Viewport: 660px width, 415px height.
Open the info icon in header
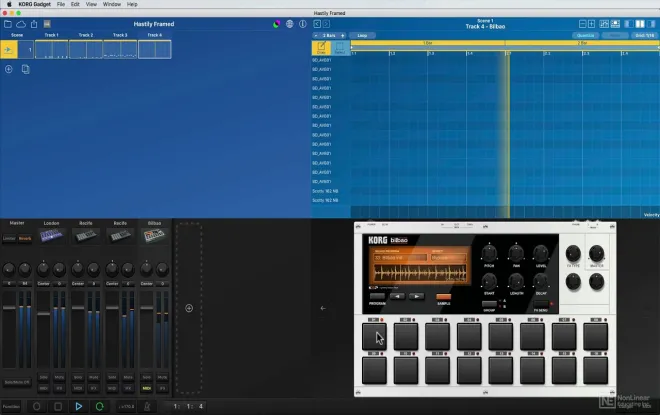(303, 24)
